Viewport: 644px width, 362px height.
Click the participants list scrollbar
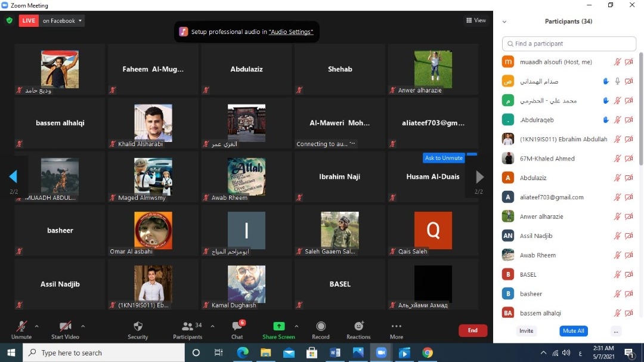pyautogui.click(x=641, y=107)
